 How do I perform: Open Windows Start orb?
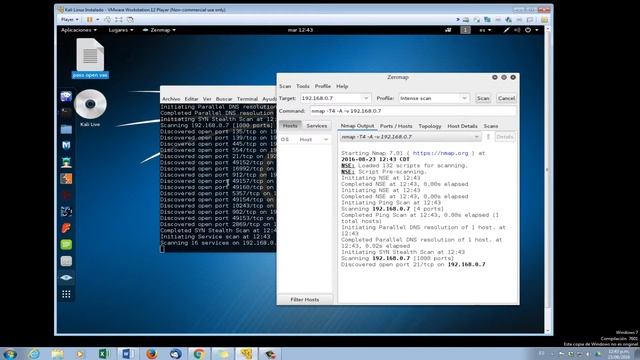(10, 353)
